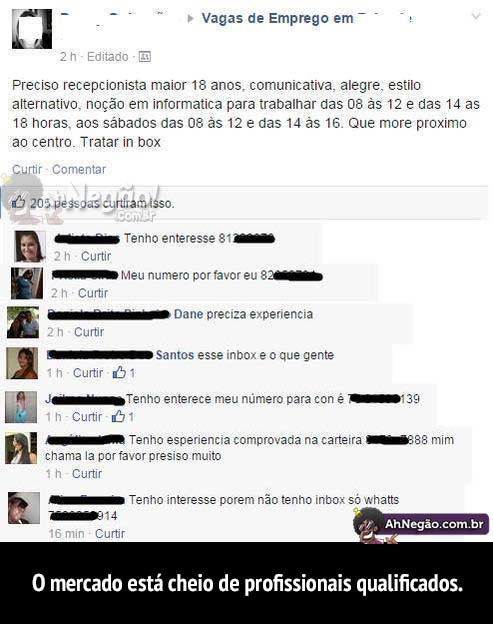Click the like-count thumb on 'Tenho enterece' comment
The width and height of the screenshot is (493, 624).
click(118, 416)
